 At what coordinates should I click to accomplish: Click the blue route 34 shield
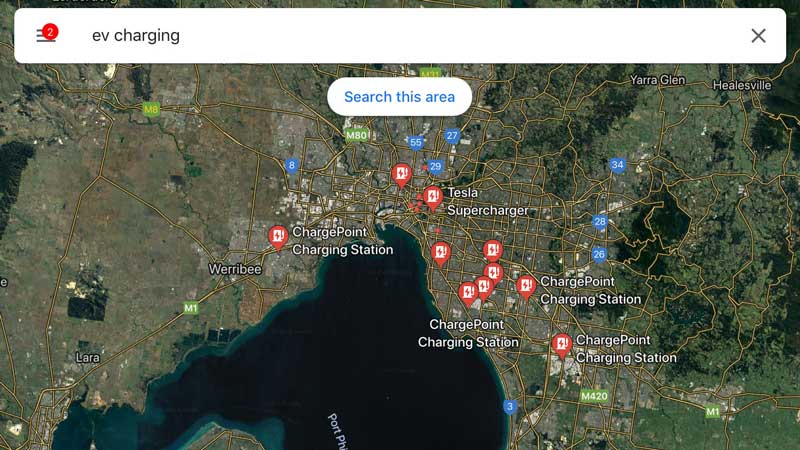pos(617,165)
